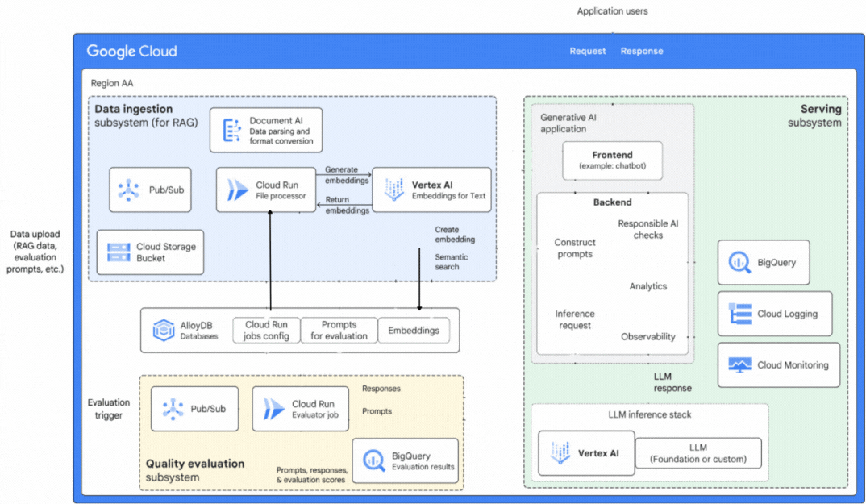This screenshot has height=504, width=866.
Task: Click the Response label in header
Action: [642, 51]
